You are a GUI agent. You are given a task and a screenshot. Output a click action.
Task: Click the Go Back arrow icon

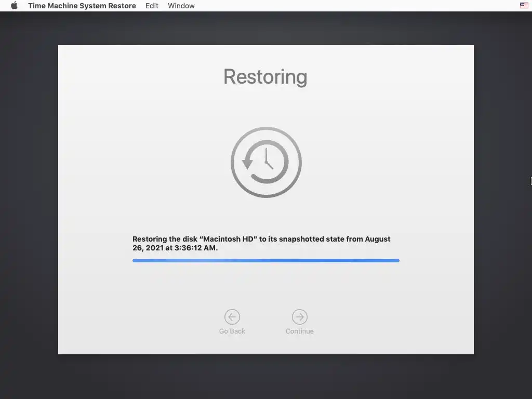(x=232, y=317)
